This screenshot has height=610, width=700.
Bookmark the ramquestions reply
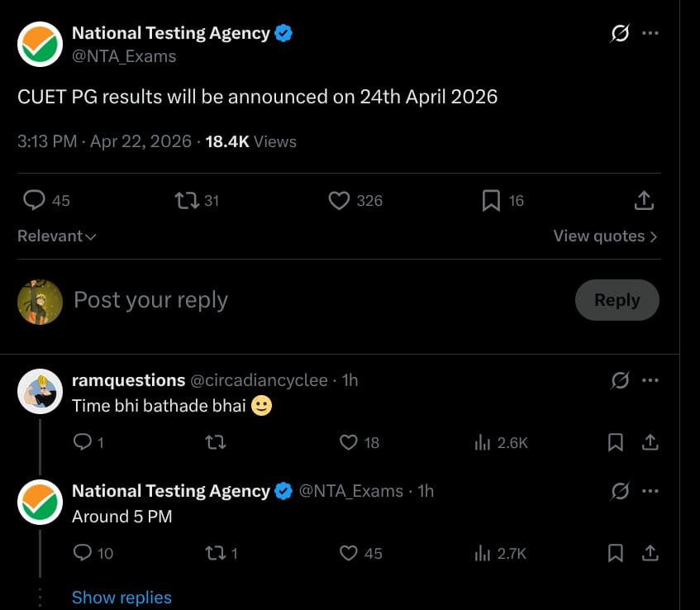click(x=616, y=443)
